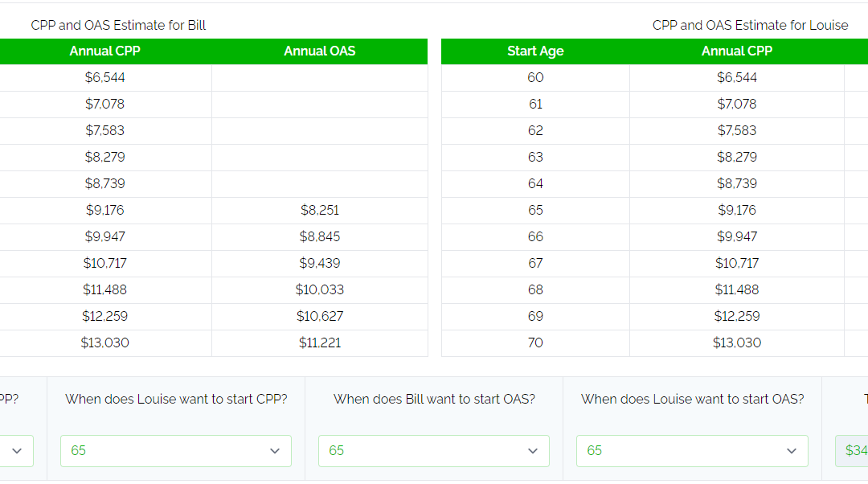Click Louise's start age 60 row

(x=535, y=78)
